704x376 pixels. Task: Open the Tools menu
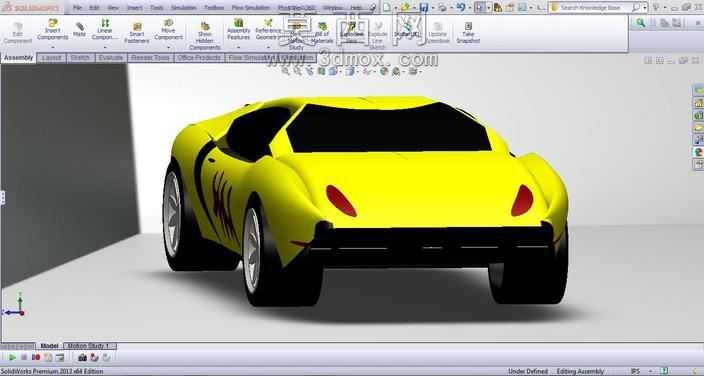[157, 8]
